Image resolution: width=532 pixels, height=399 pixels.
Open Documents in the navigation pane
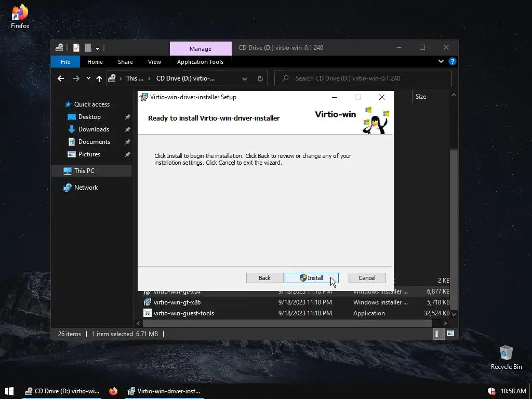click(x=94, y=142)
